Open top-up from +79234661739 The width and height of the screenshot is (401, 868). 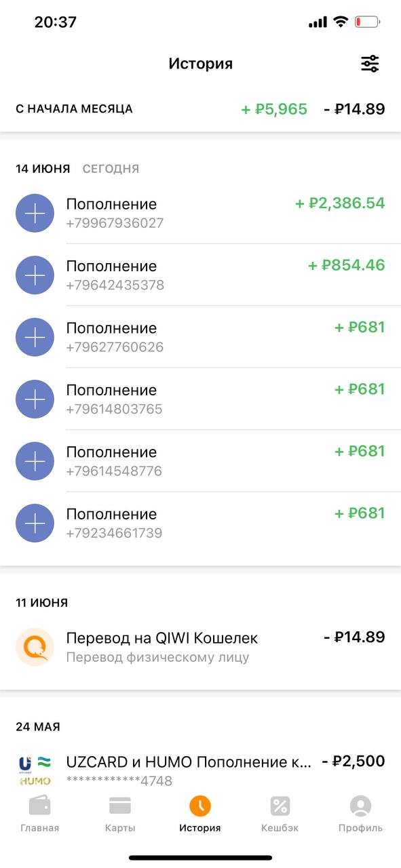click(200, 523)
